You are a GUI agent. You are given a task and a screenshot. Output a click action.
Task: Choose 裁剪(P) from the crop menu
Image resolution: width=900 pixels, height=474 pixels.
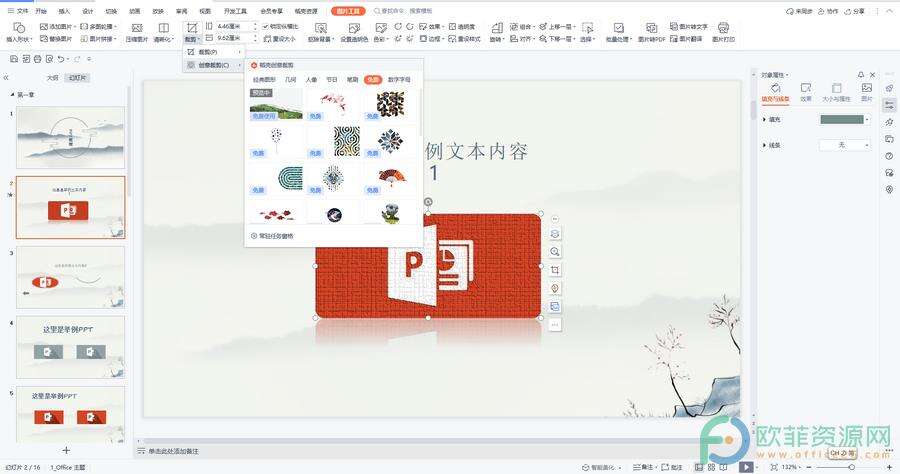207,51
